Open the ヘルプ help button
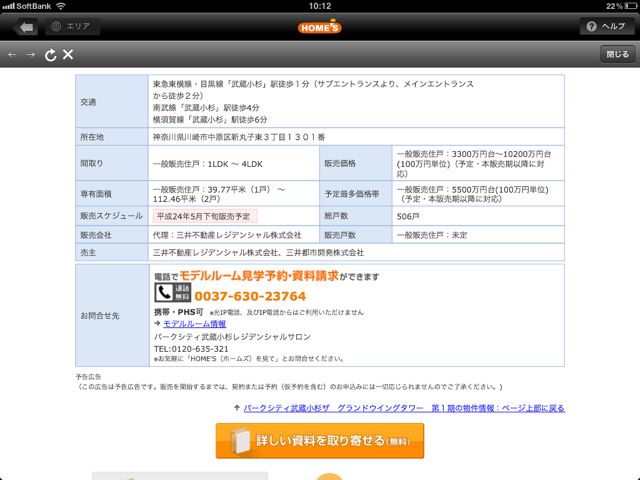Image resolution: width=640 pixels, height=480 pixels. click(607, 27)
